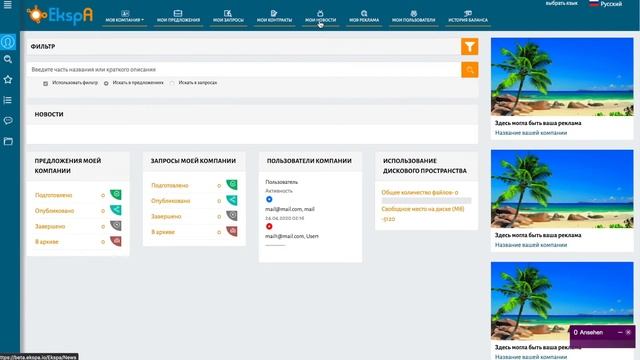This screenshot has width=640, height=360.
Task: Click the third palm beach ad image
Action: click(x=562, y=301)
